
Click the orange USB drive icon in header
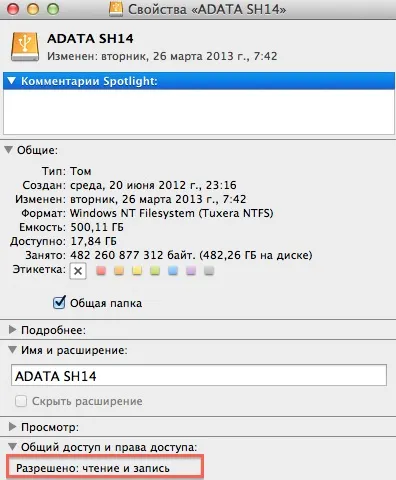[25, 46]
